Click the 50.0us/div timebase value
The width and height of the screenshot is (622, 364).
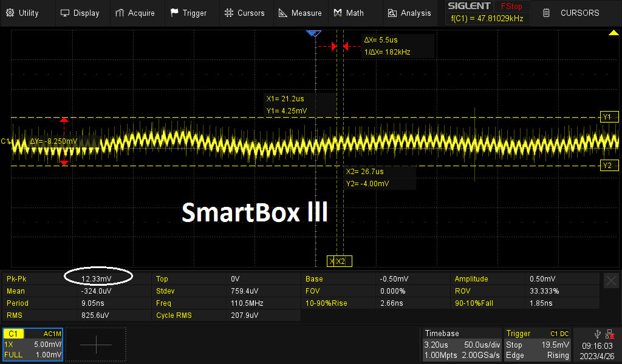[482, 345]
